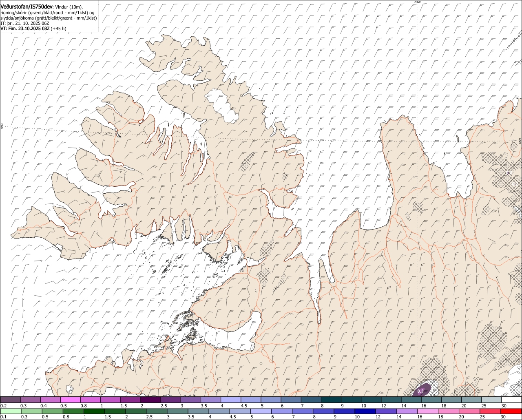Viewport: 522px width, 420px height.
Task: Click the '20W' longitude label
Action: (x=417, y=2)
